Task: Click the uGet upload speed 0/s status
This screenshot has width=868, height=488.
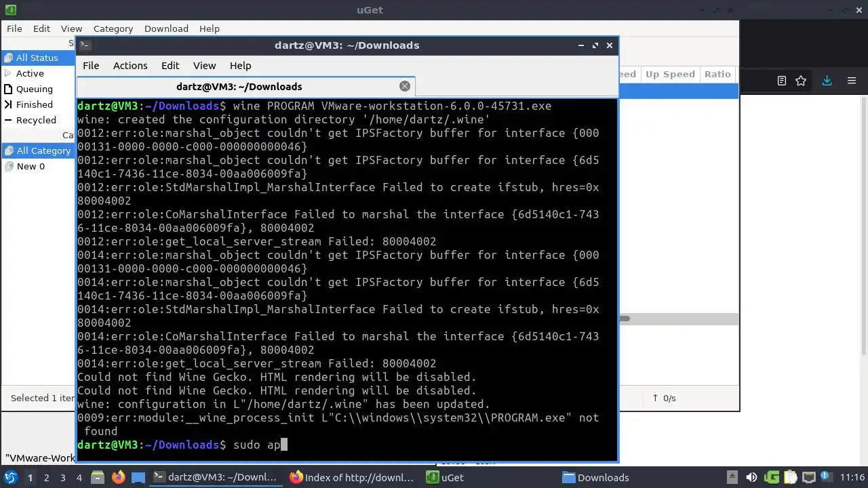Action: [664, 398]
